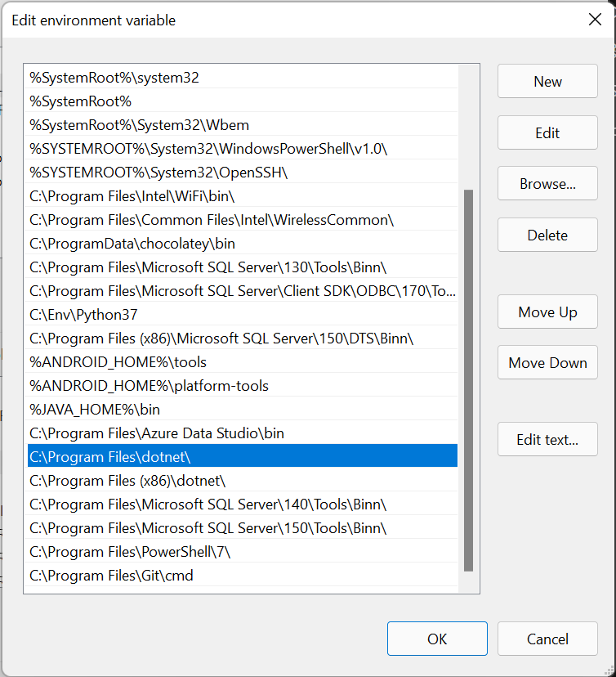The image size is (616, 677).
Task: Move the selected entry up
Action: tap(547, 312)
